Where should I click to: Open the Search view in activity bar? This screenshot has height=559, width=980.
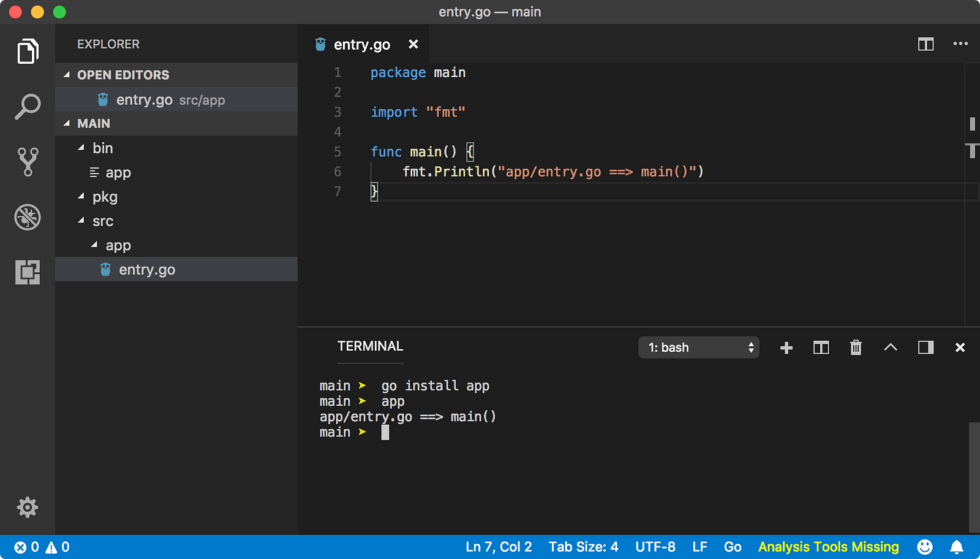28,107
